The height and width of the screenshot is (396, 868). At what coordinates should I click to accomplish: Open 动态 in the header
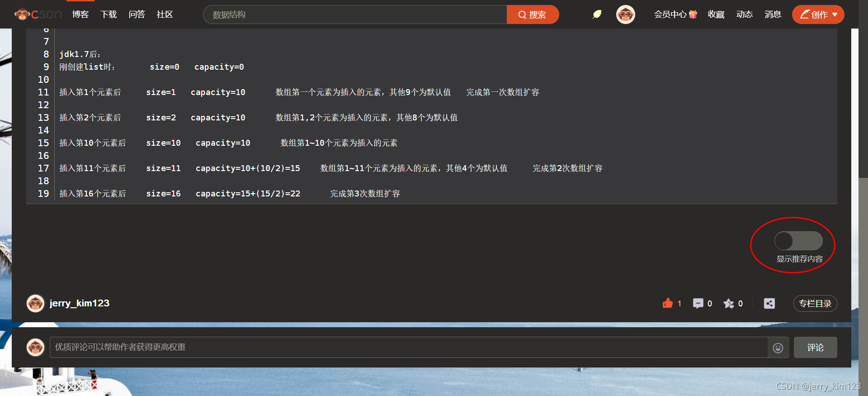coord(745,14)
